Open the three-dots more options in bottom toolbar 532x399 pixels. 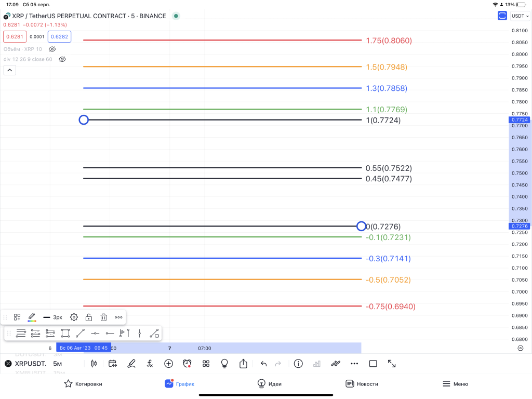[x=354, y=364]
